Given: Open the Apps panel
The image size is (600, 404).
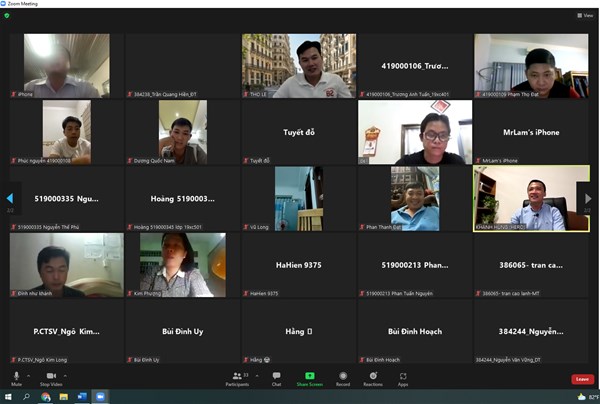Looking at the screenshot, I should [403, 377].
